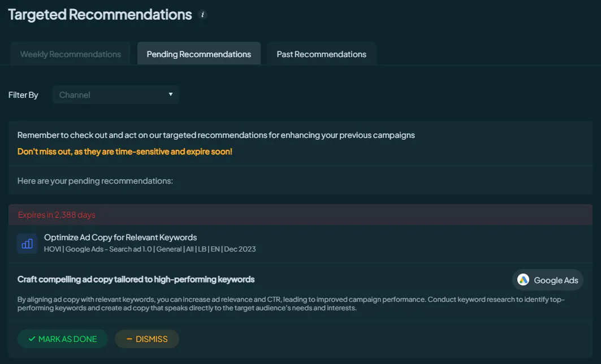601x364 pixels.
Task: Click the 'Craft compelling ad copy' heading
Action: click(x=136, y=279)
